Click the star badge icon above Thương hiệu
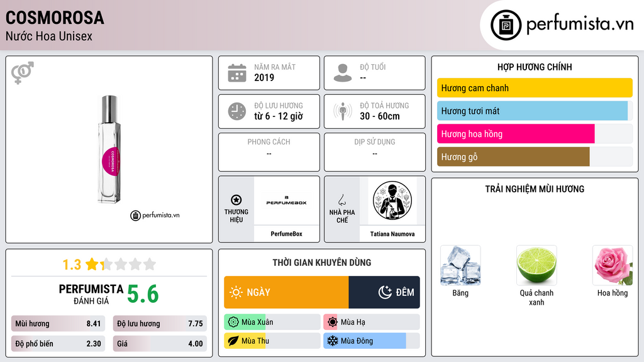644x362 pixels. 236,200
